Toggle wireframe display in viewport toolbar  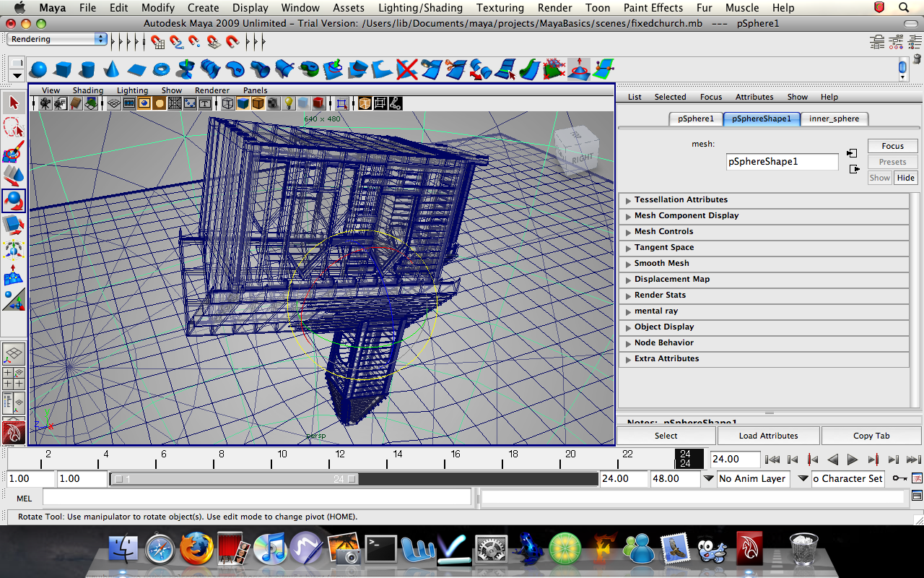228,103
